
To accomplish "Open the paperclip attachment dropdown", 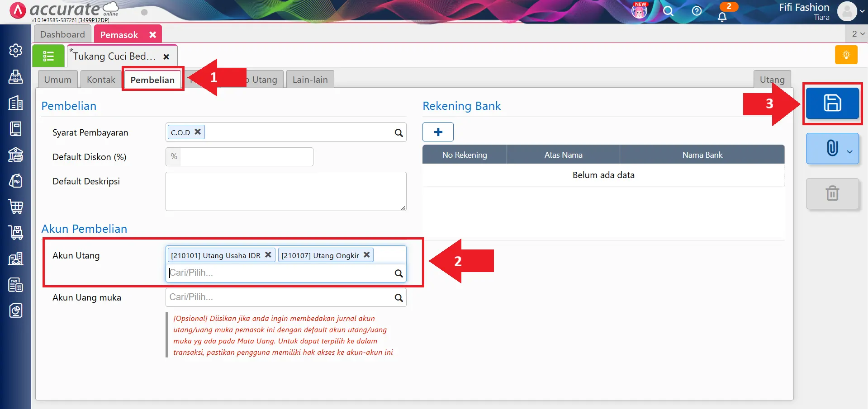I will [x=832, y=148].
